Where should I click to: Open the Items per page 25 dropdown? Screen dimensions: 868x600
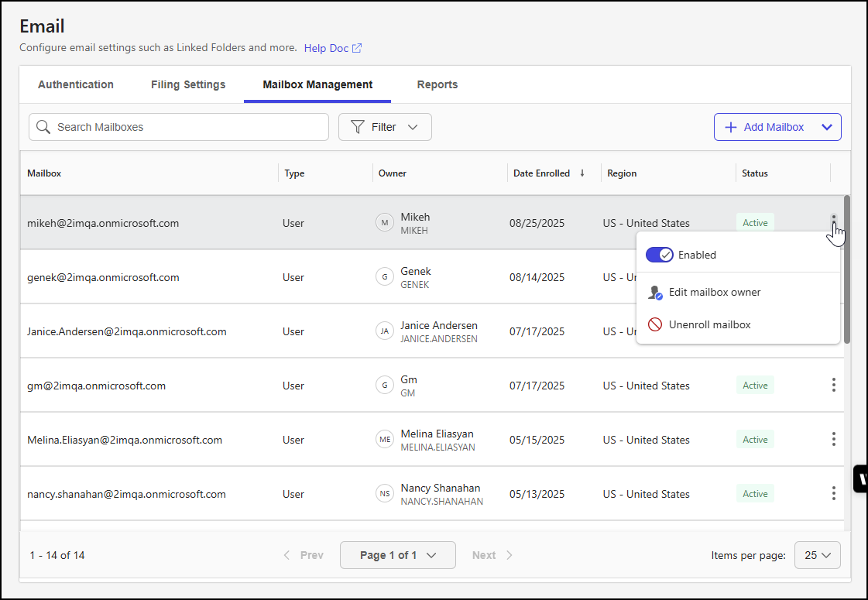click(817, 555)
